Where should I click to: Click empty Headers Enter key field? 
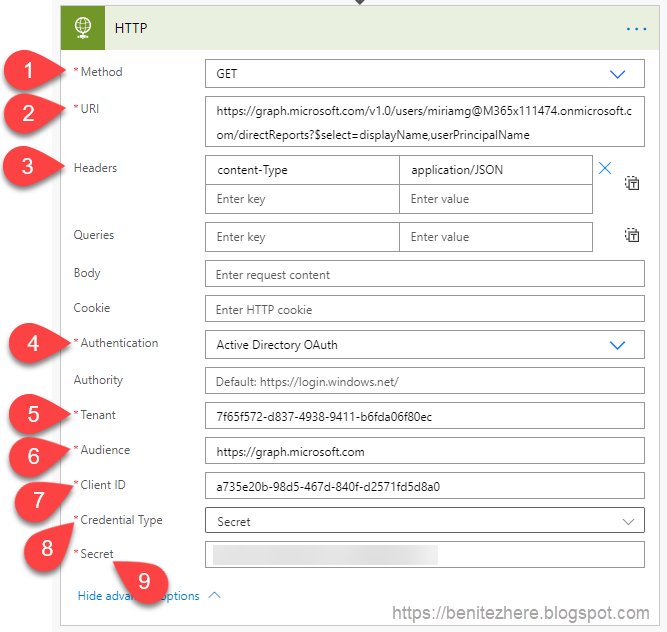click(302, 199)
